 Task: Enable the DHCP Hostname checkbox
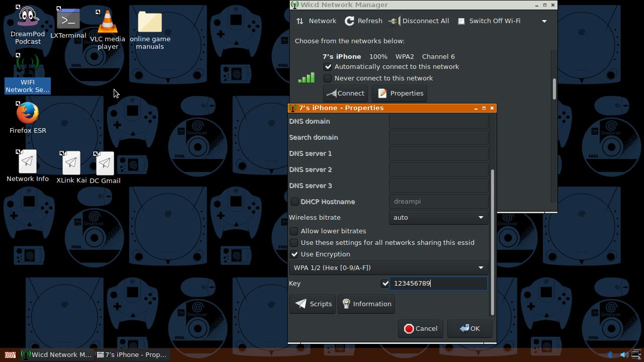[x=295, y=202]
